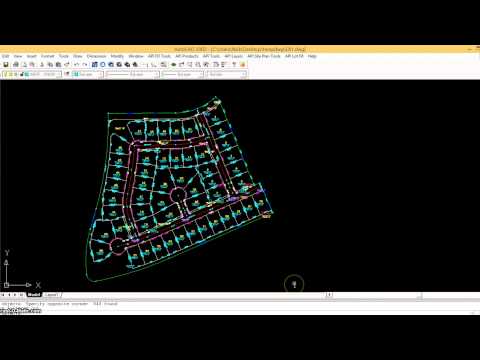Click the Match Properties brush icon
480x360 pixels.
(x=67, y=65)
